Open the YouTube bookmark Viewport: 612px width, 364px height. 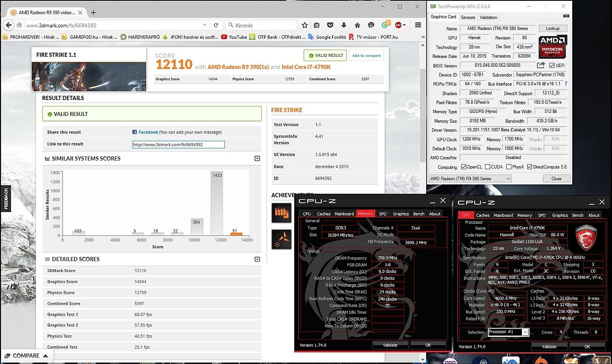pyautogui.click(x=234, y=37)
